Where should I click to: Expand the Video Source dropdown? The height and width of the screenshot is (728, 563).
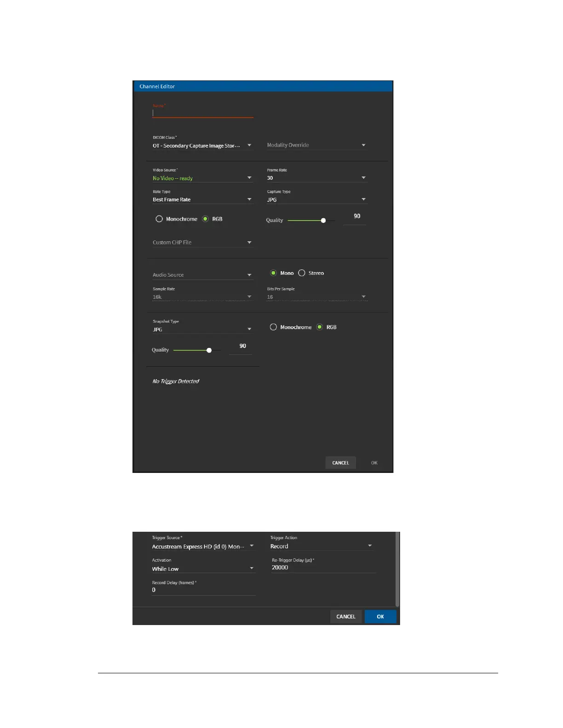pyautogui.click(x=203, y=178)
